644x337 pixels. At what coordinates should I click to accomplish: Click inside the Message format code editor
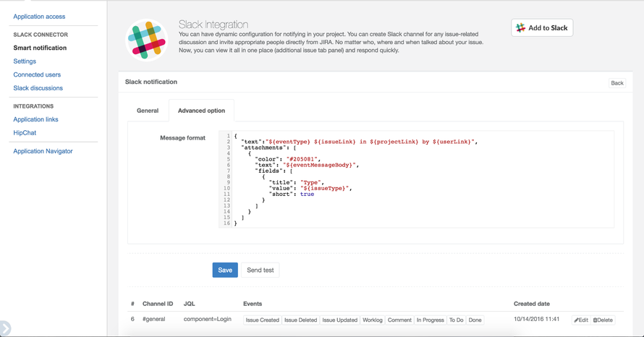tap(417, 179)
